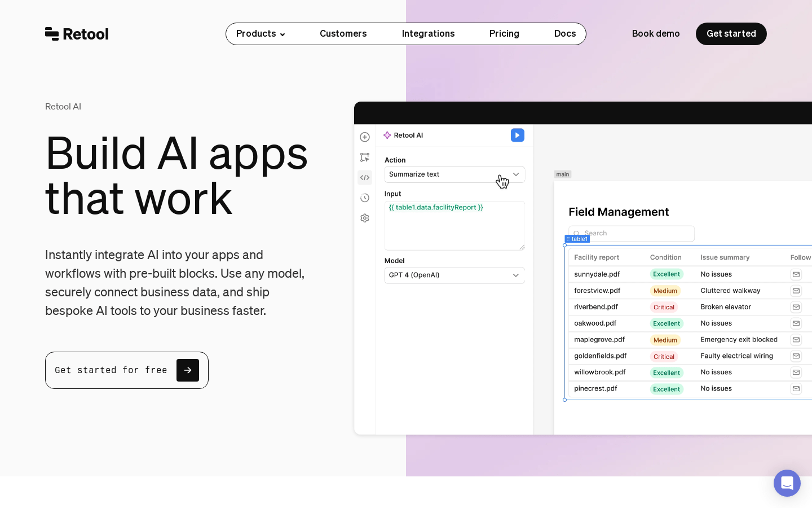
Task: Select the maplegrove.pdf cell
Action: tap(599, 340)
